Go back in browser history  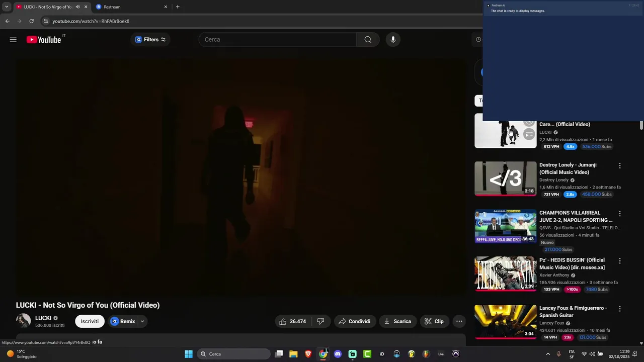point(8,21)
